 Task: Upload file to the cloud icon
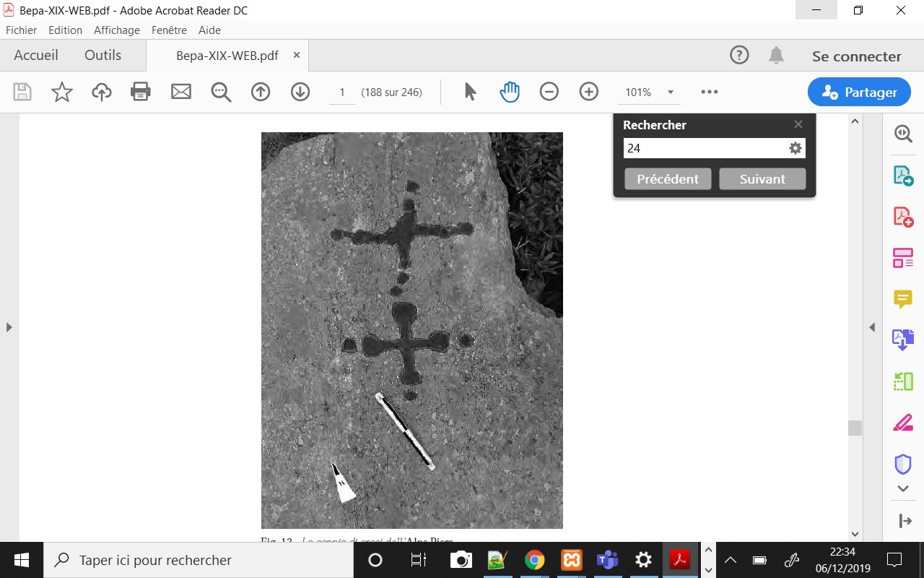coord(102,92)
